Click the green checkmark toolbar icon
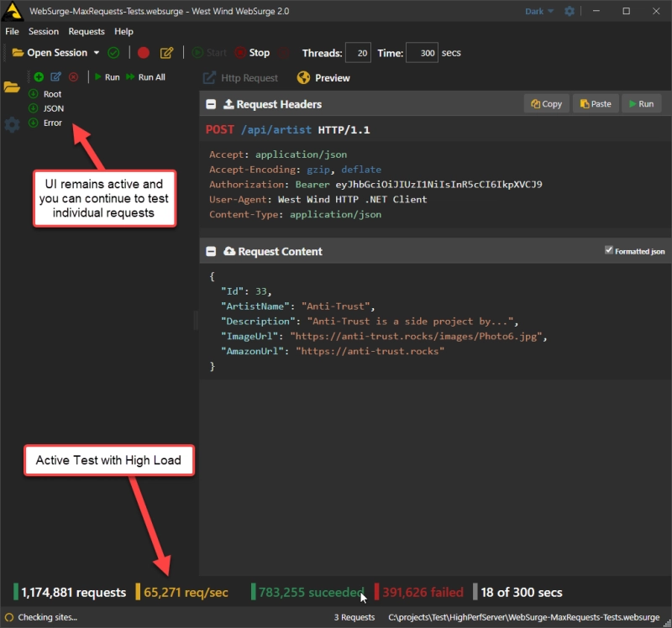This screenshot has width=672, height=628. (x=113, y=53)
